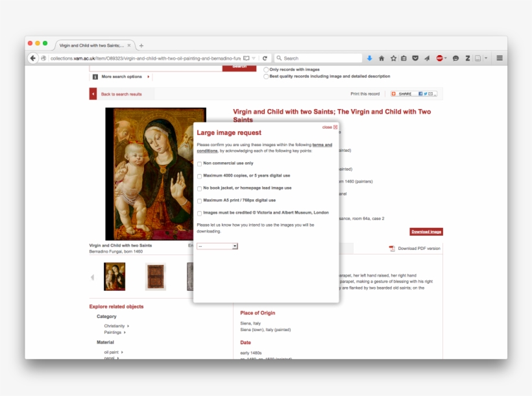
Task: Click the Facebook share icon
Action: click(x=420, y=93)
